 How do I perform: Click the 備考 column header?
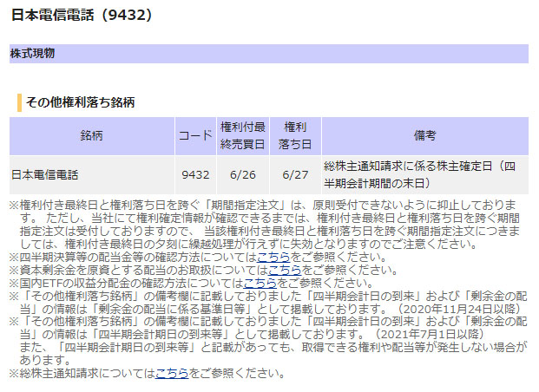pyautogui.click(x=424, y=136)
